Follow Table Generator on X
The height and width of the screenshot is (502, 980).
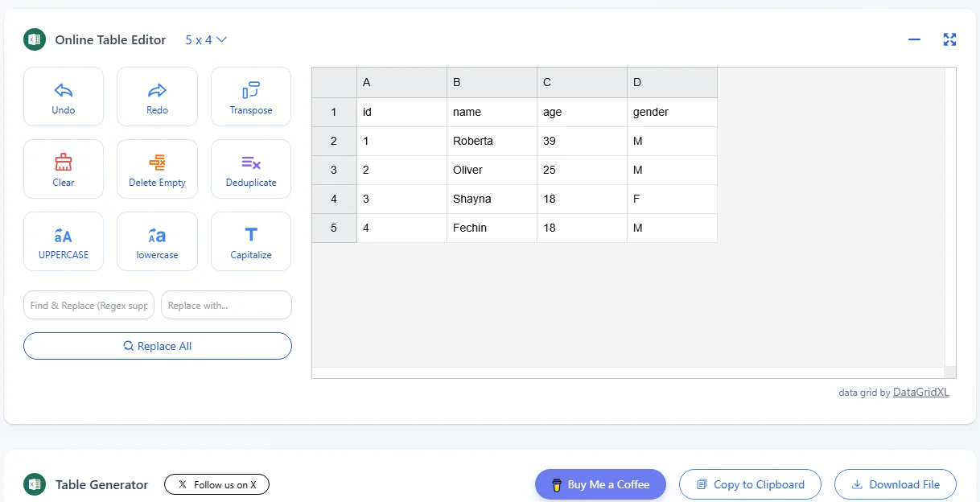(x=216, y=483)
